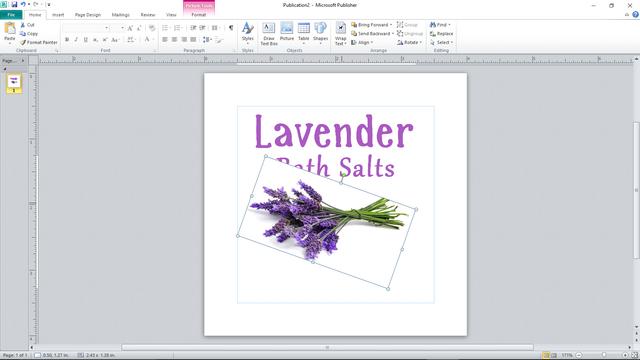640x360 pixels.
Task: Zoom in with the plus button
Action: click(625, 356)
